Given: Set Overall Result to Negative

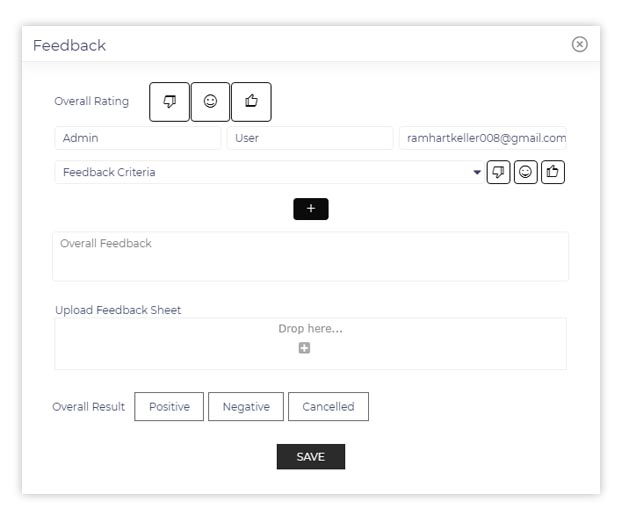Looking at the screenshot, I should pos(246,406).
